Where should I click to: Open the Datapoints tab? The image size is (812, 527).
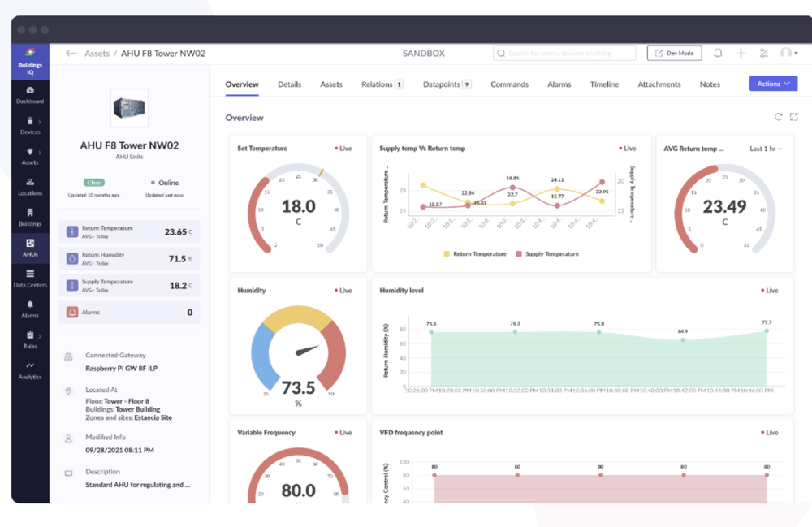tap(447, 84)
